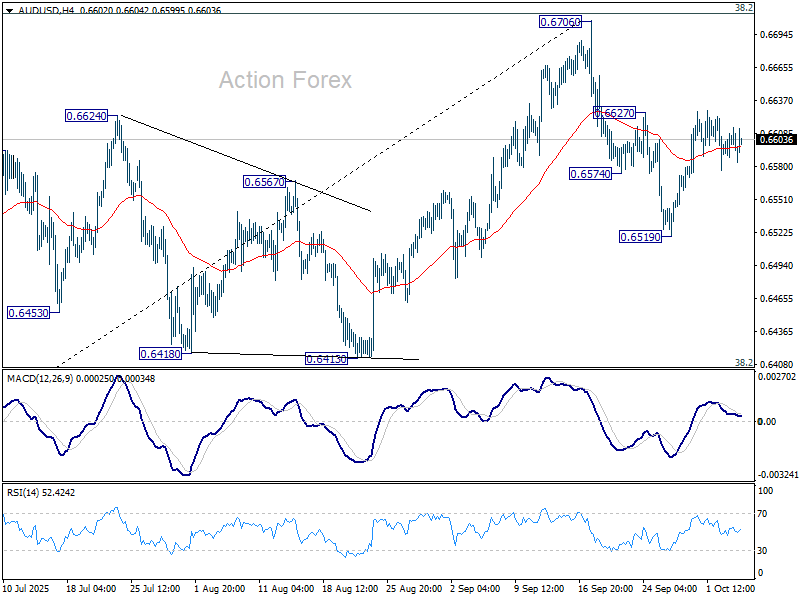Click the RSI(14) 52.4242 indicator label

point(41,493)
